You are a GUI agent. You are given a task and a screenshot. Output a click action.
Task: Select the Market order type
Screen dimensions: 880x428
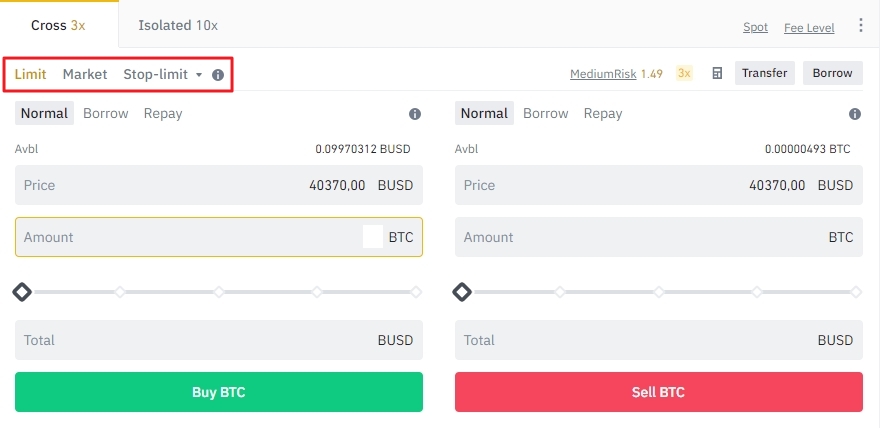pyautogui.click(x=85, y=74)
